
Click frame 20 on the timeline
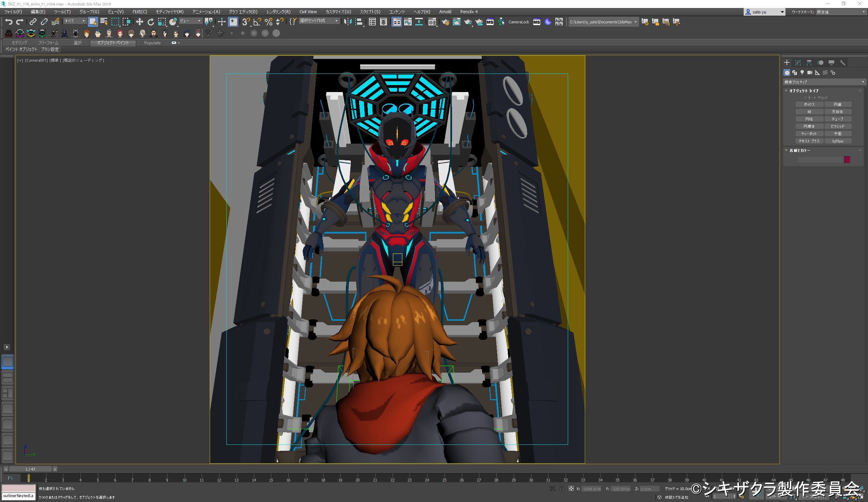357,480
